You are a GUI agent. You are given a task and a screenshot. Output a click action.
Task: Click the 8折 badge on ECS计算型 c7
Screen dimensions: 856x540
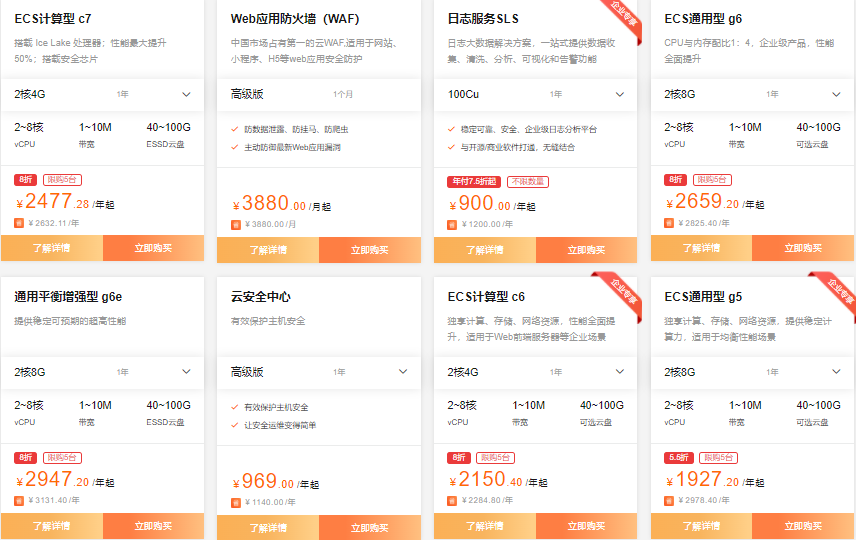pos(26,180)
